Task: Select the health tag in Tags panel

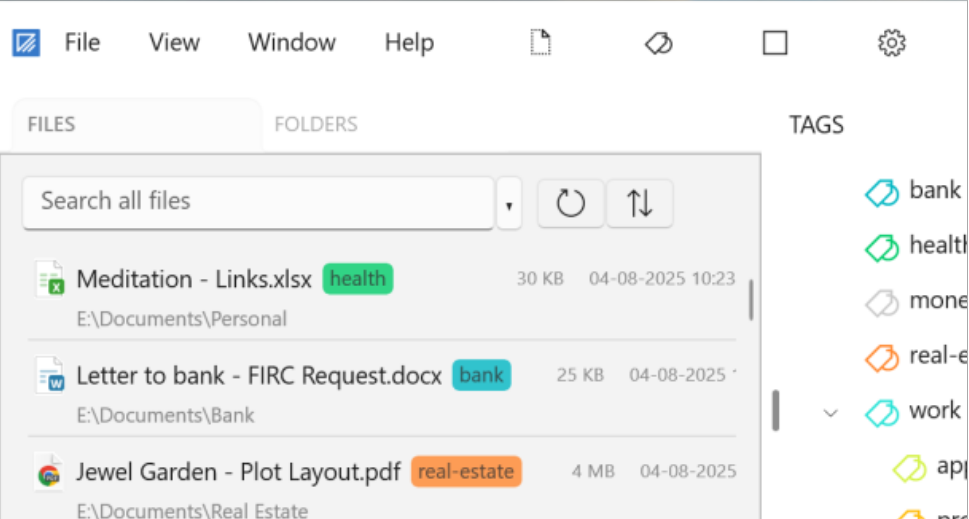Action: [x=936, y=245]
